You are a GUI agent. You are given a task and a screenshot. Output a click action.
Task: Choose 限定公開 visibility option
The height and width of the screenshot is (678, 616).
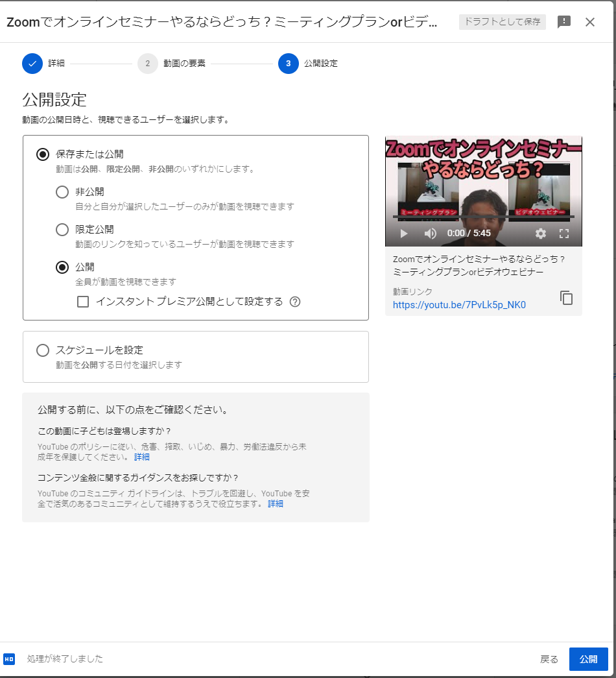tap(62, 230)
